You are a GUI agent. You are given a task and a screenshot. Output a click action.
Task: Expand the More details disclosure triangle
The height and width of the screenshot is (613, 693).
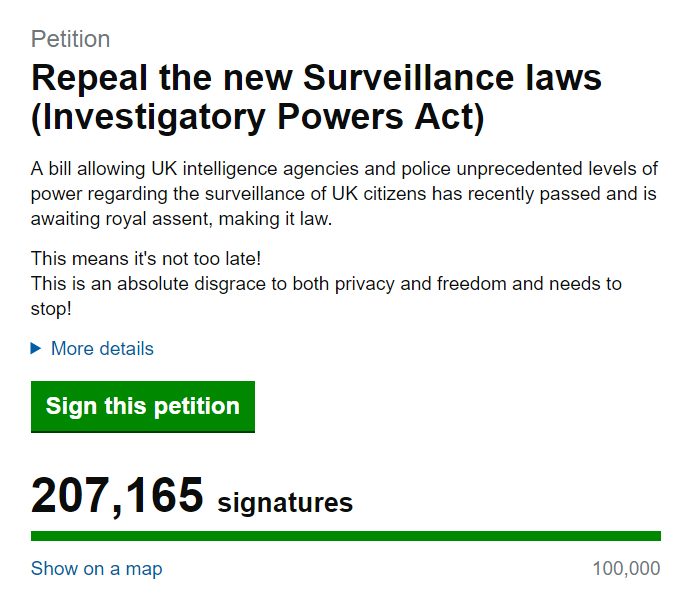click(37, 349)
